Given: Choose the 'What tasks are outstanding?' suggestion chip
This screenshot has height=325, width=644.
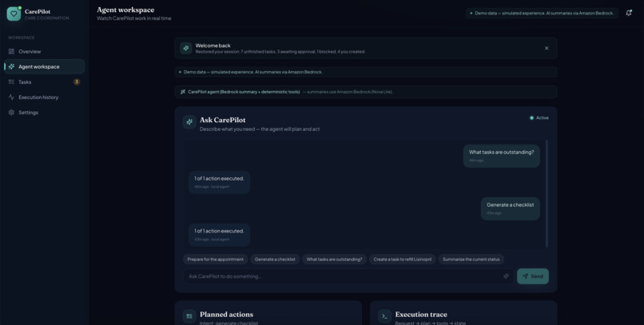Looking at the screenshot, I should click(334, 260).
